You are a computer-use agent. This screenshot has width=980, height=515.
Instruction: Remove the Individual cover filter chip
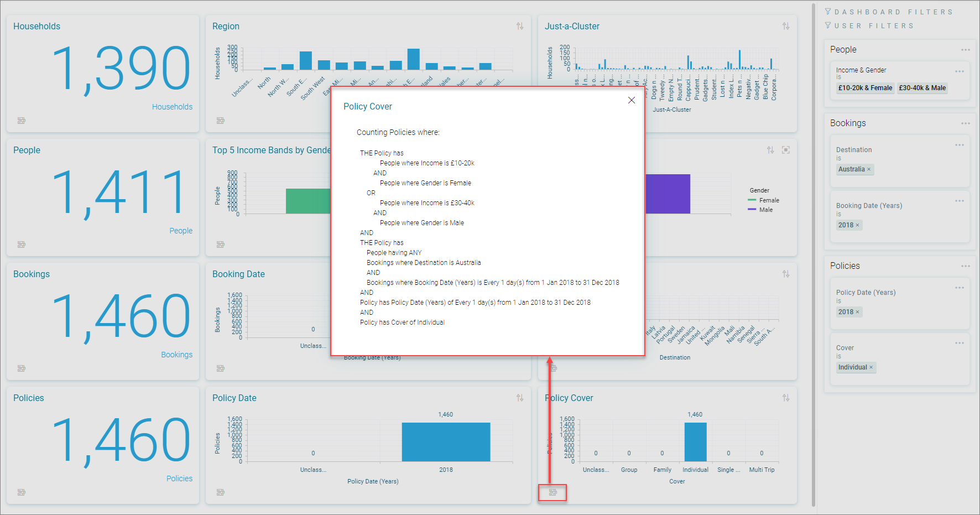(871, 367)
